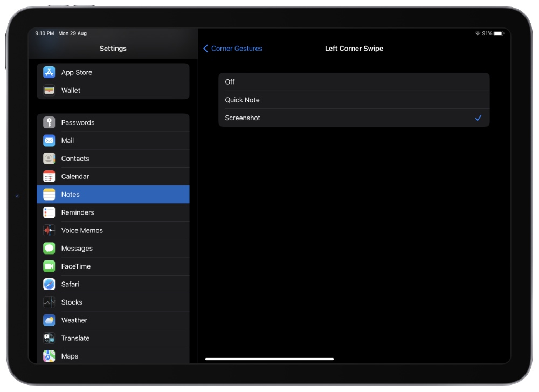Open FaceTime settings row
The height and width of the screenshot is (392, 539).
click(x=113, y=266)
